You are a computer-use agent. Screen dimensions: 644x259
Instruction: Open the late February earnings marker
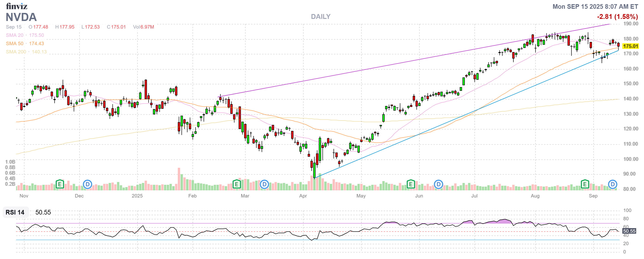pos(237,185)
